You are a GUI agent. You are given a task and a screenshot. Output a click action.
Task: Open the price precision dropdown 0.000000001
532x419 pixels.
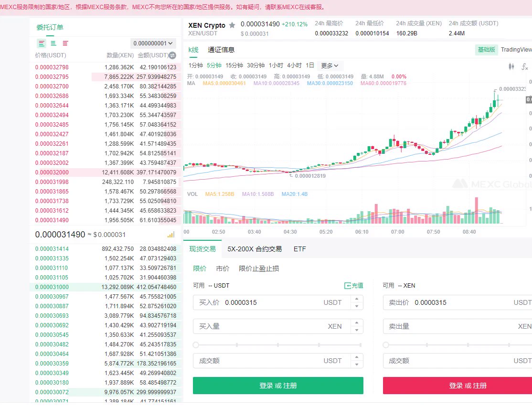153,43
